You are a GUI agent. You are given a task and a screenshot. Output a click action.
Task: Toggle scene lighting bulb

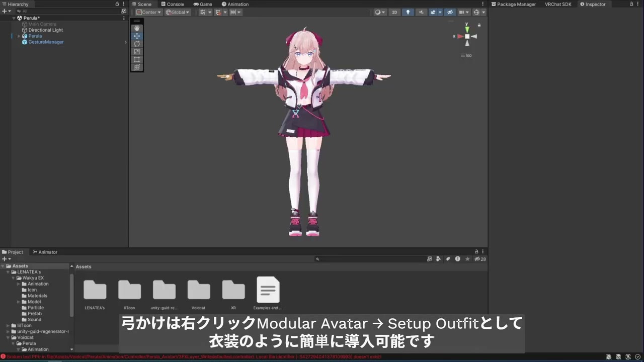[x=408, y=12]
